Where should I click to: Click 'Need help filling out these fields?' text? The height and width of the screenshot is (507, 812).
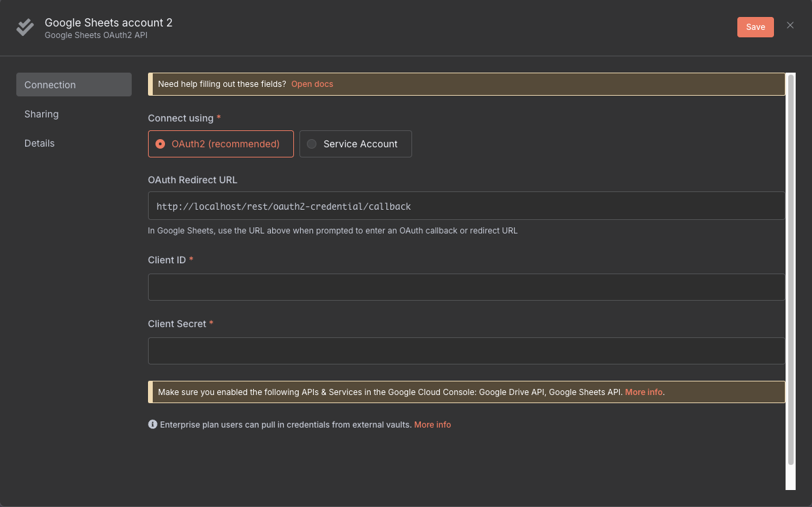(221, 84)
